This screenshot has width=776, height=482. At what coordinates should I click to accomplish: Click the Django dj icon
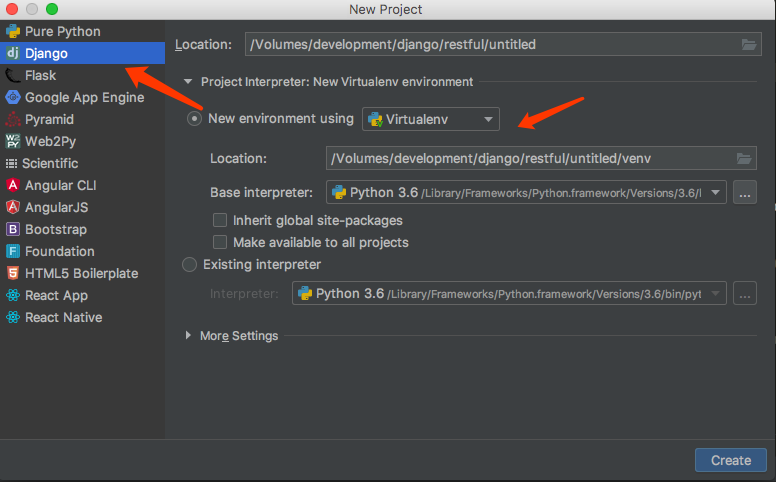[12, 53]
